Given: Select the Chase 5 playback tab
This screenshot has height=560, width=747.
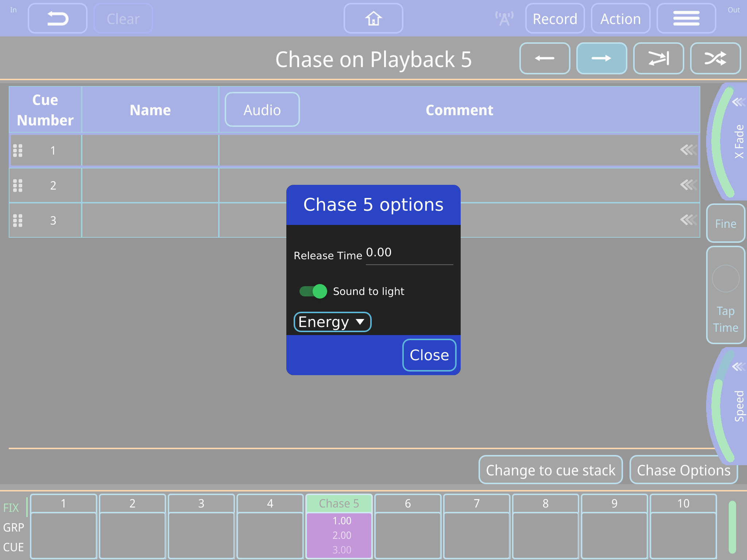Looking at the screenshot, I should tap(339, 503).
